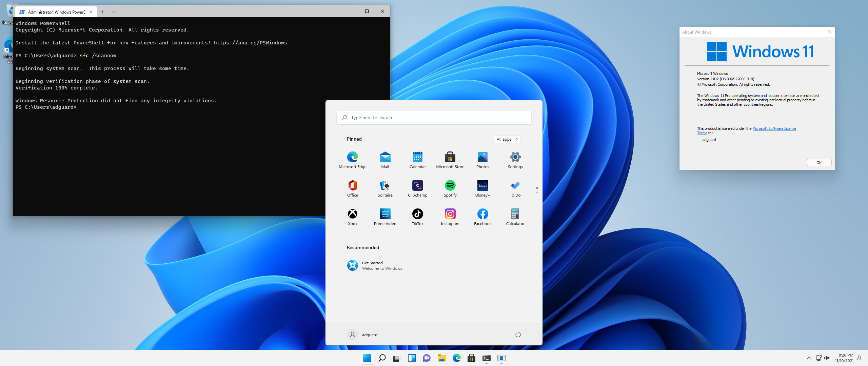Open Get Started recommended item

pos(374,265)
